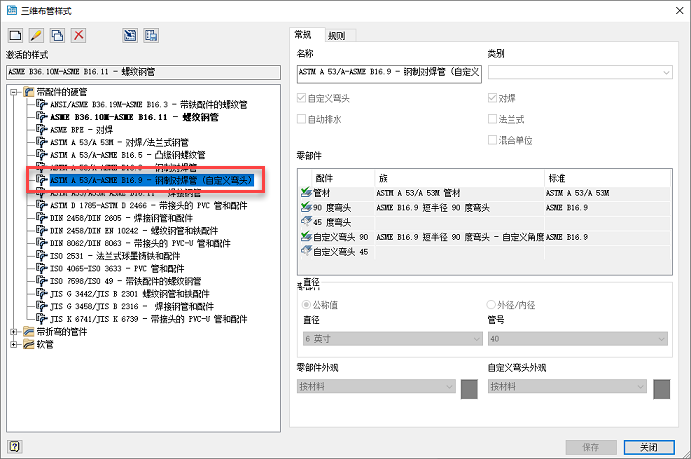The height and width of the screenshot is (459, 691).
Task: Select ASME B36.10M-ASME B16.11 螺纹钢管 tree item
Action: coord(134,117)
